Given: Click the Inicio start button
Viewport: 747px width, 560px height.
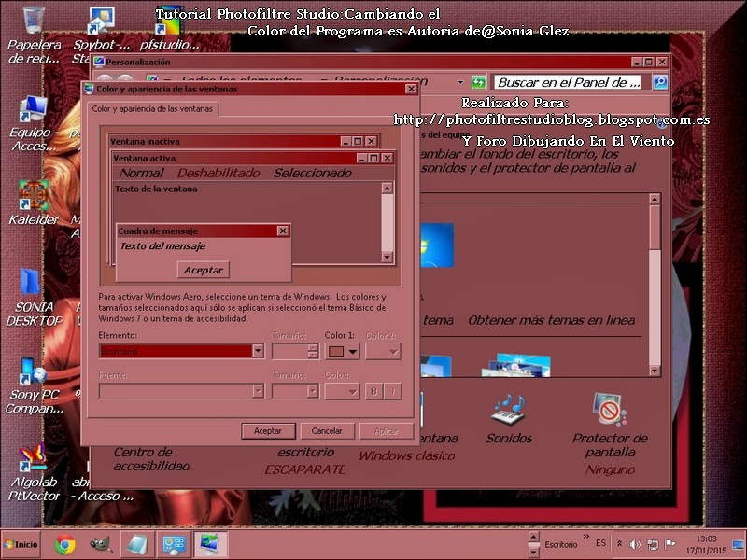Looking at the screenshot, I should tap(21, 544).
